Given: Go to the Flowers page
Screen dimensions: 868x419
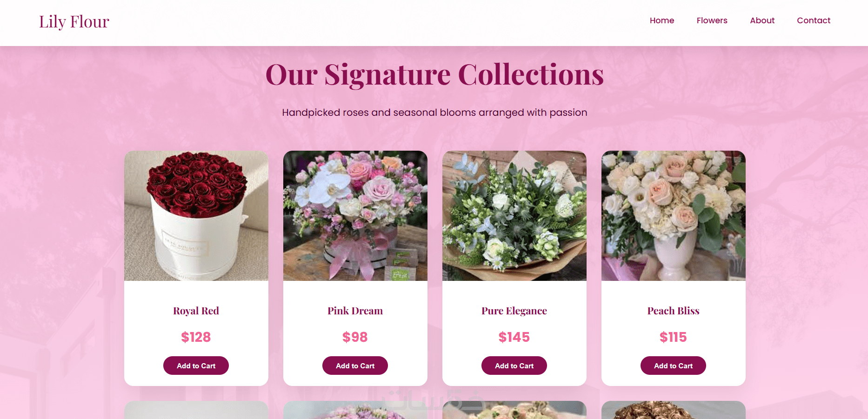Looking at the screenshot, I should pos(712,20).
